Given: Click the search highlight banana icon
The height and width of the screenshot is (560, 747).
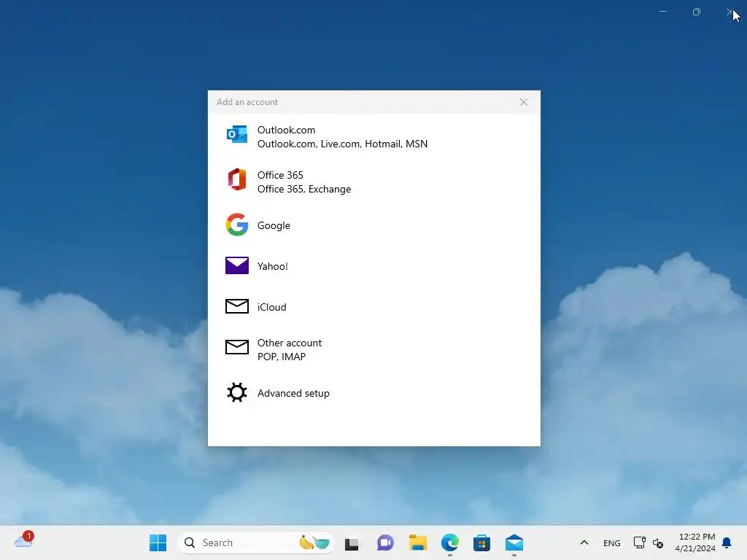Looking at the screenshot, I should [314, 542].
